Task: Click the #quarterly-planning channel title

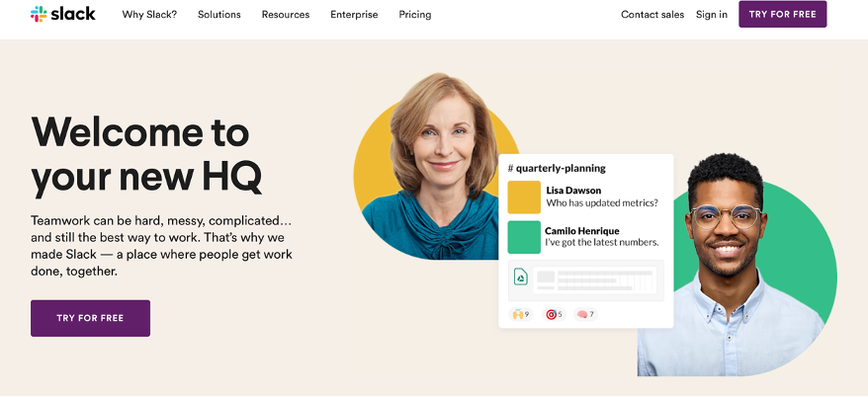Action: click(x=557, y=168)
